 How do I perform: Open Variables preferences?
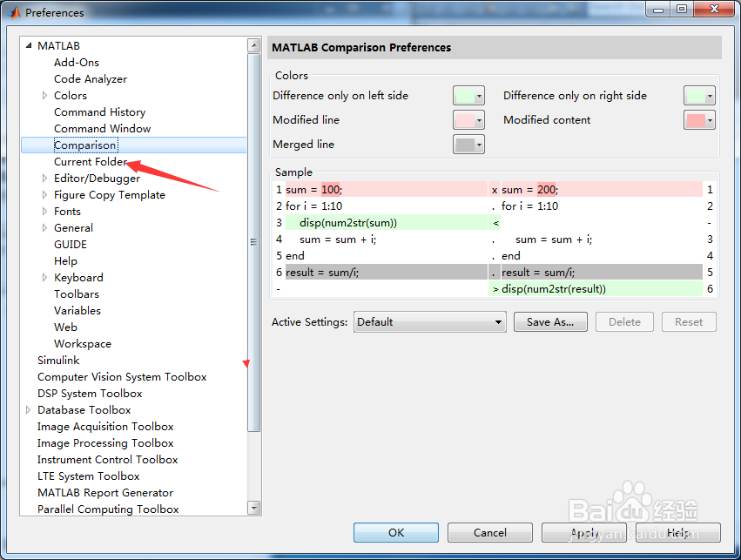click(x=77, y=310)
